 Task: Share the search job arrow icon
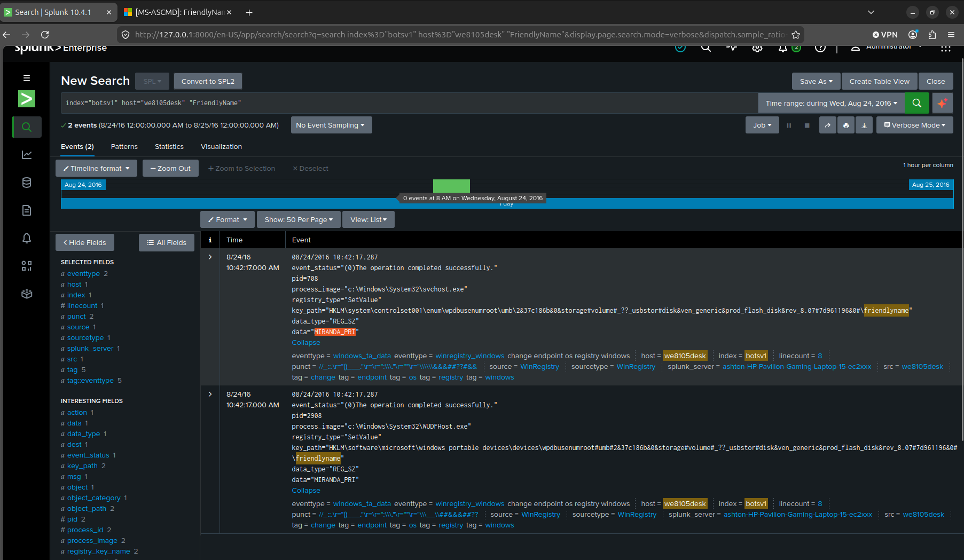(x=828, y=125)
